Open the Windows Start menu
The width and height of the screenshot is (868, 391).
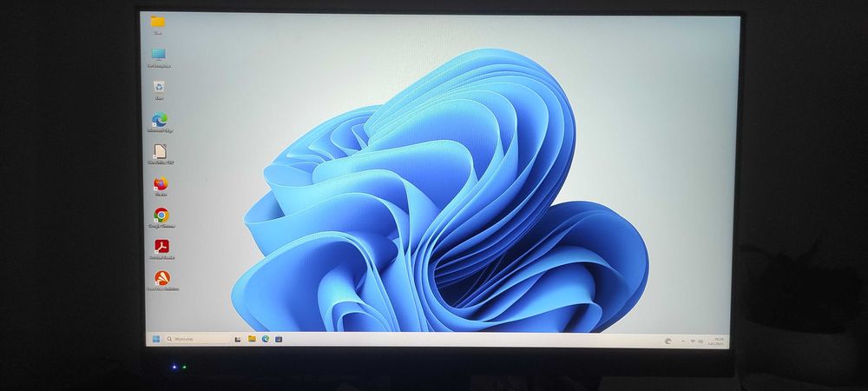point(156,339)
